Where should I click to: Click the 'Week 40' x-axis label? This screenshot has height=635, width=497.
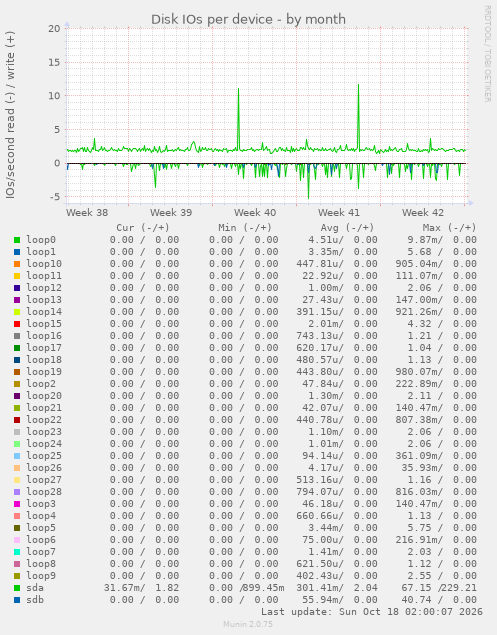[x=255, y=213]
